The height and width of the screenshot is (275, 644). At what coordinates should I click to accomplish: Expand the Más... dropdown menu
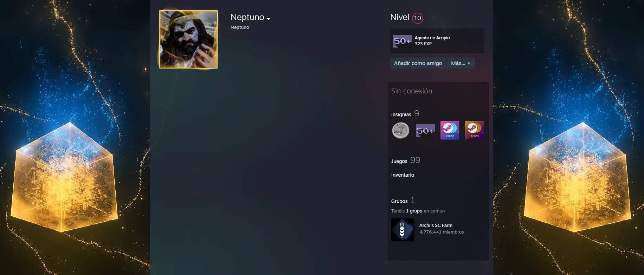461,63
